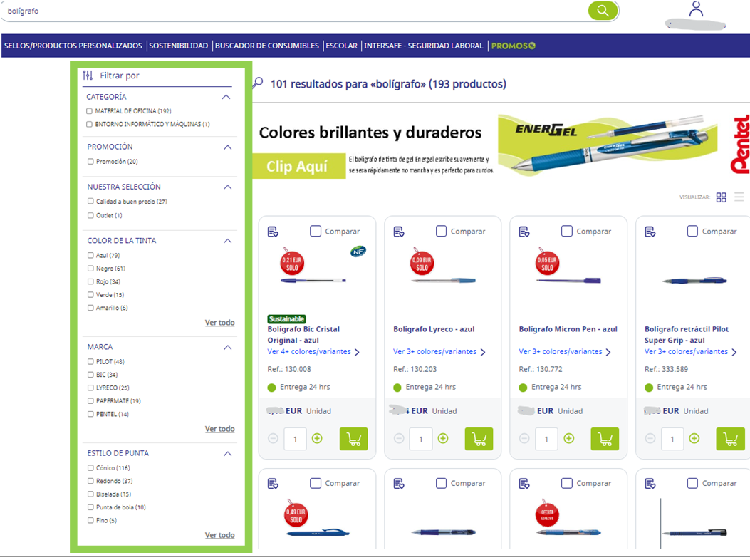Open Sellos/Productos Personalizados menu
The image size is (750, 560).
click(73, 46)
